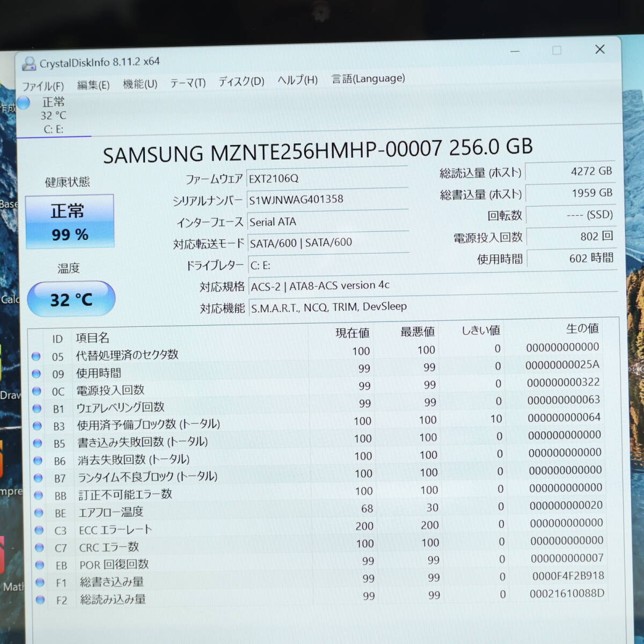Click the CrystalDiskInfo app icon in title bar

pos(28,64)
